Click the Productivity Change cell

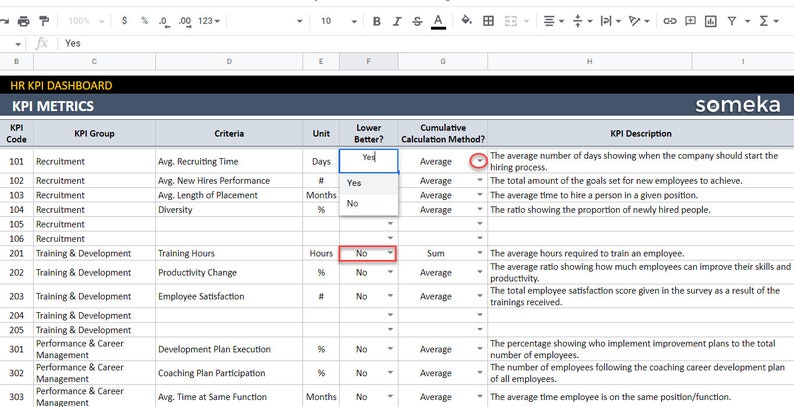coord(229,272)
